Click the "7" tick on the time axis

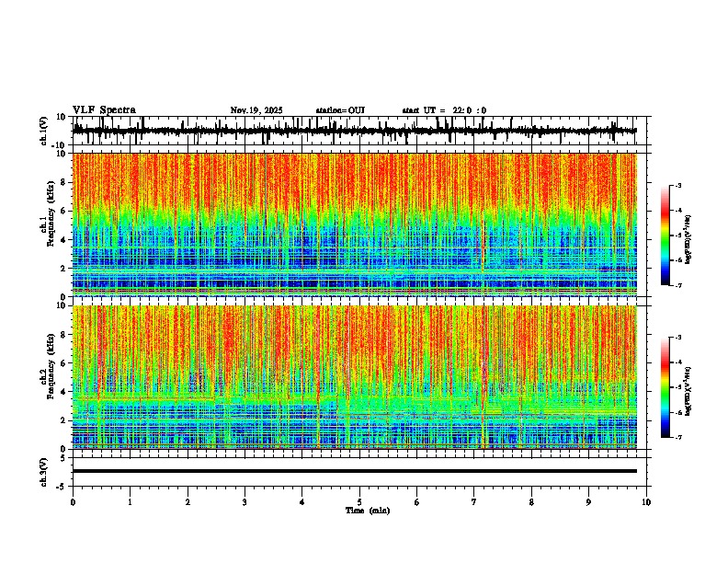[x=474, y=502]
